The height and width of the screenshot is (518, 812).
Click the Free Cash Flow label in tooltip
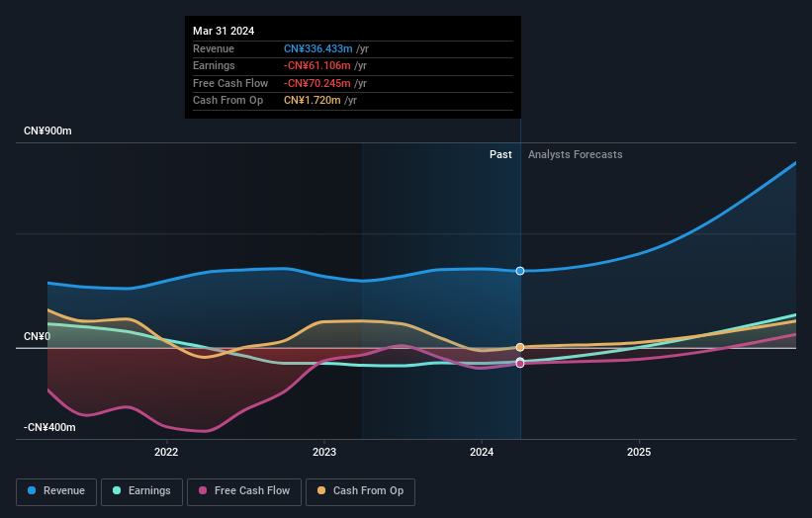(x=230, y=83)
